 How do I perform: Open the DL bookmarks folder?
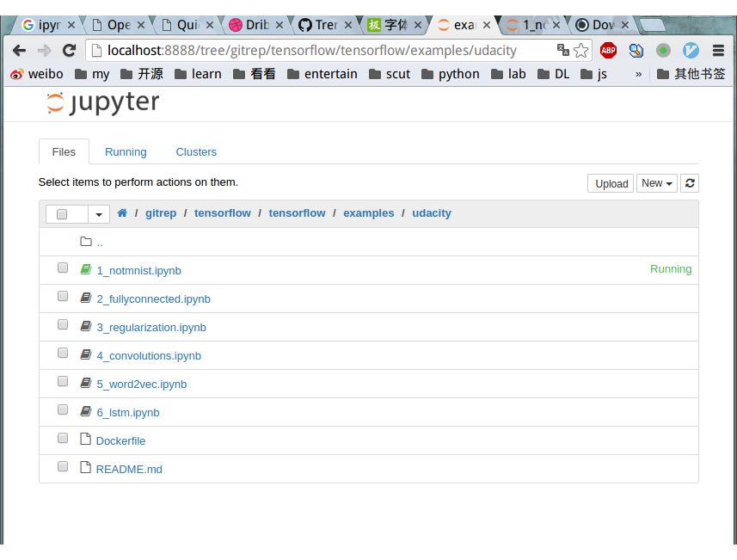pos(553,74)
